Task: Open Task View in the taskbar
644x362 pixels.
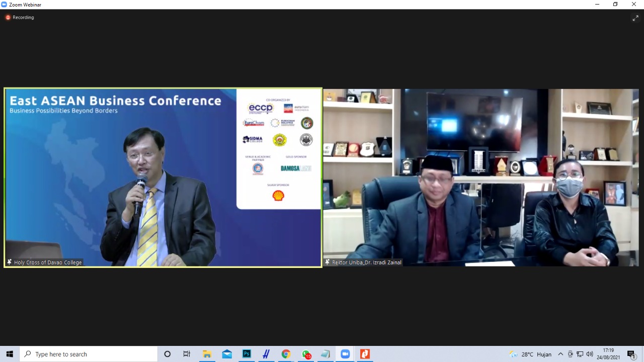Action: pyautogui.click(x=187, y=354)
